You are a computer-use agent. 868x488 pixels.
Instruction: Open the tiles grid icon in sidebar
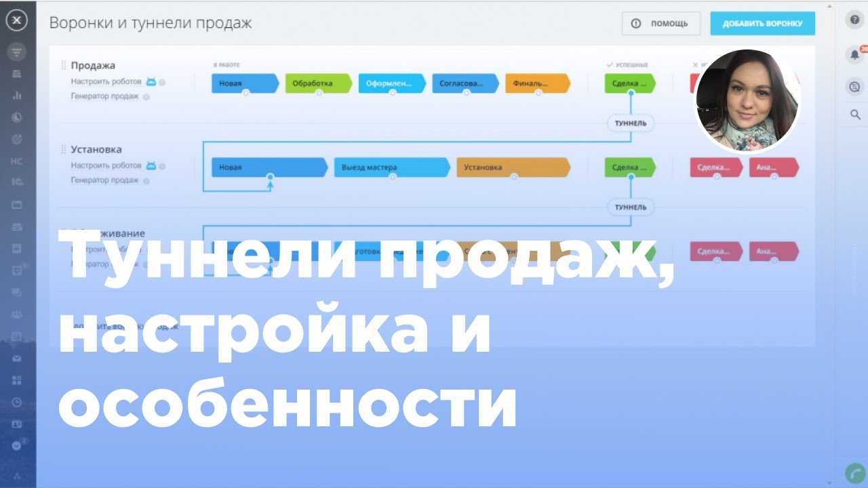click(x=17, y=380)
